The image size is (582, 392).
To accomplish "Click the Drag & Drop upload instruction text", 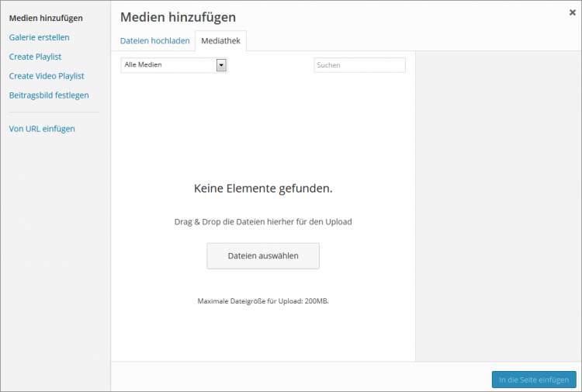I will coord(263,222).
